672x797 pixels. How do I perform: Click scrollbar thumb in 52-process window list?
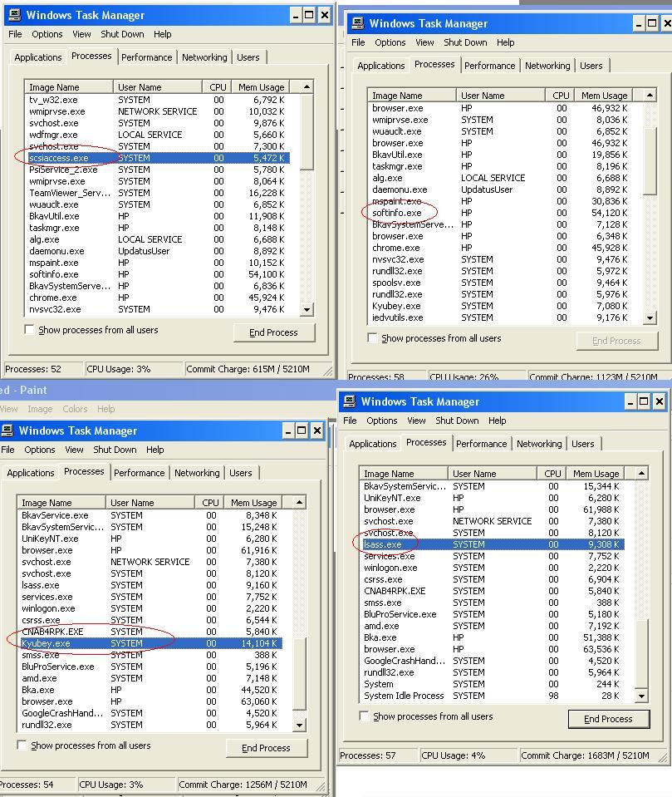coord(307,131)
